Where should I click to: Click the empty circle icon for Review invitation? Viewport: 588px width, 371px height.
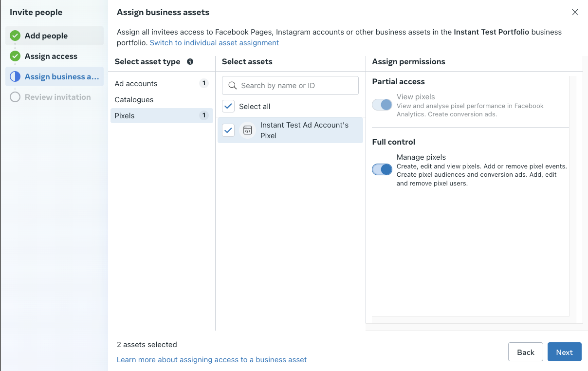(x=15, y=97)
